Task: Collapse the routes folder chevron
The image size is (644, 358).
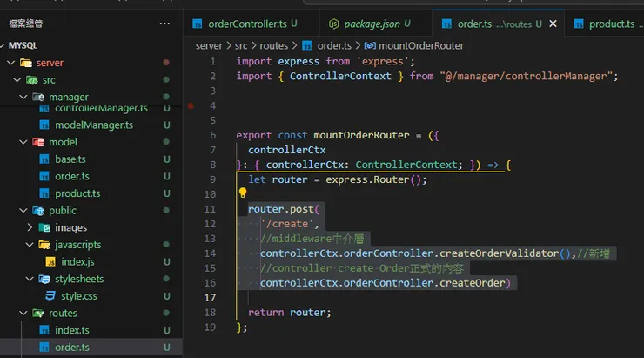Action: click(23, 313)
